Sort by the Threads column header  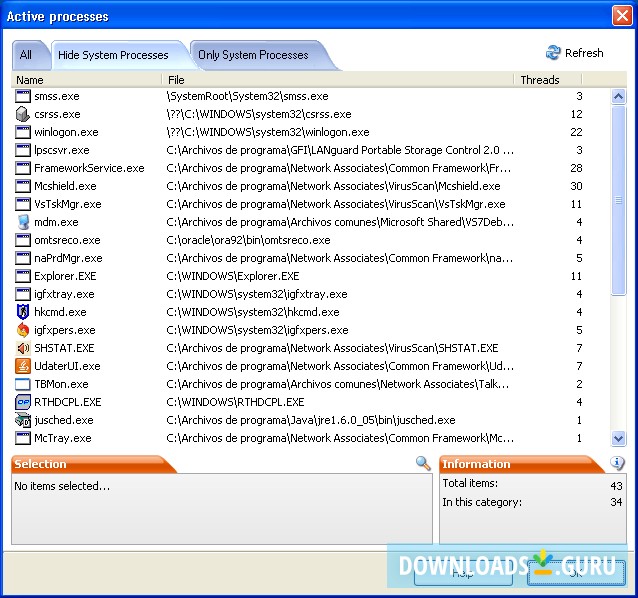click(x=548, y=80)
